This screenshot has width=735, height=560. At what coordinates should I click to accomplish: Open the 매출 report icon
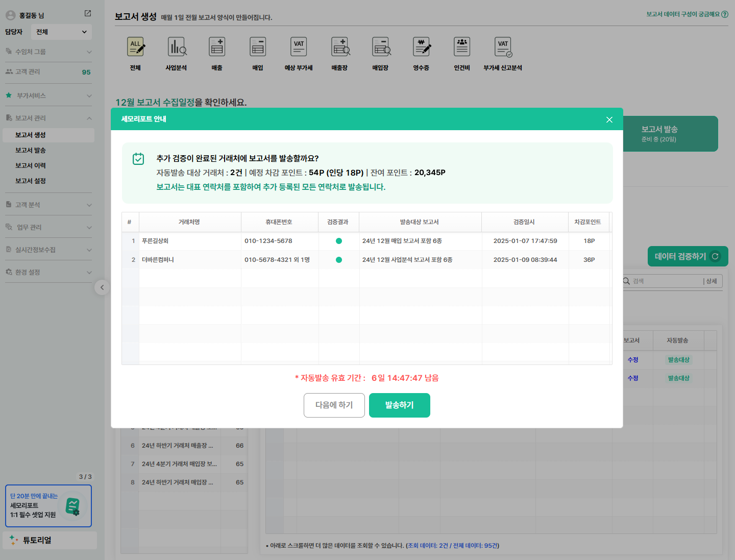click(217, 47)
